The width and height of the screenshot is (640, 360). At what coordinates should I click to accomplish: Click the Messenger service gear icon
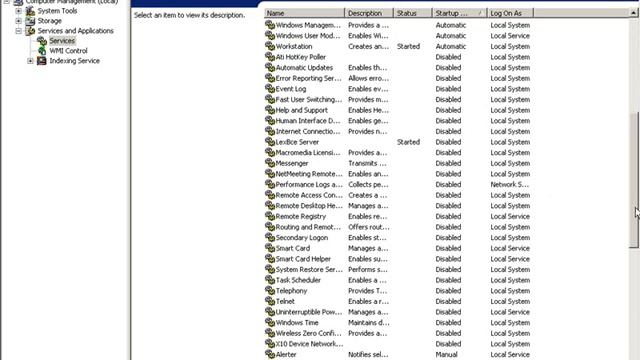point(270,163)
